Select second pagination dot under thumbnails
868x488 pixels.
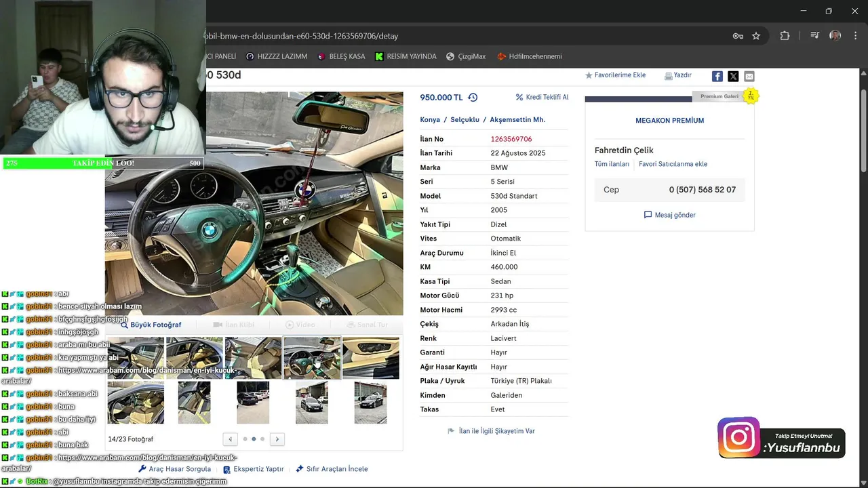(x=254, y=439)
